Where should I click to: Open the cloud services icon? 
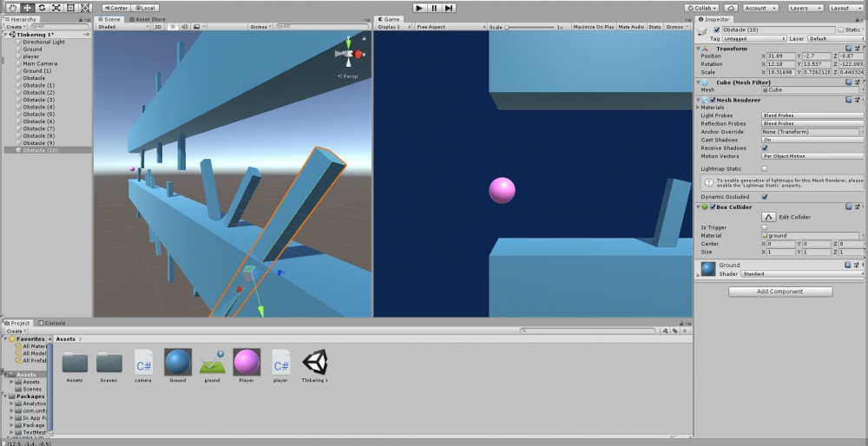731,9
